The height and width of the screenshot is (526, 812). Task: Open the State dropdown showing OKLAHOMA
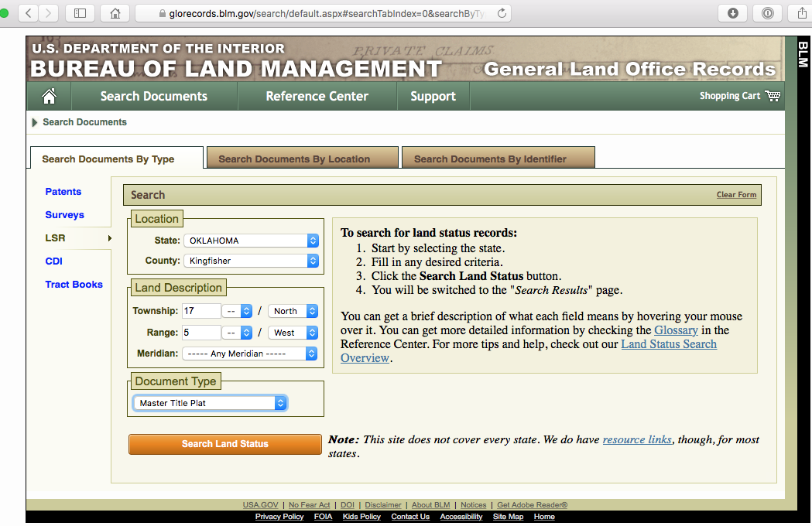coord(251,241)
